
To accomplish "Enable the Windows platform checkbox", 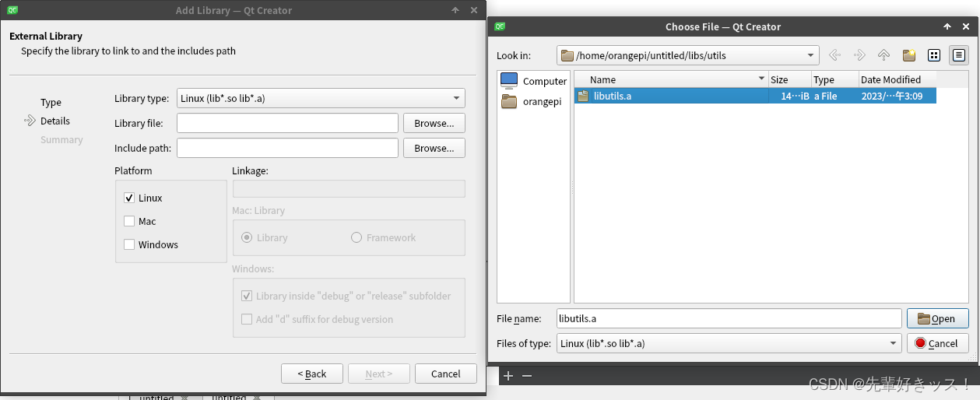I will tap(129, 244).
